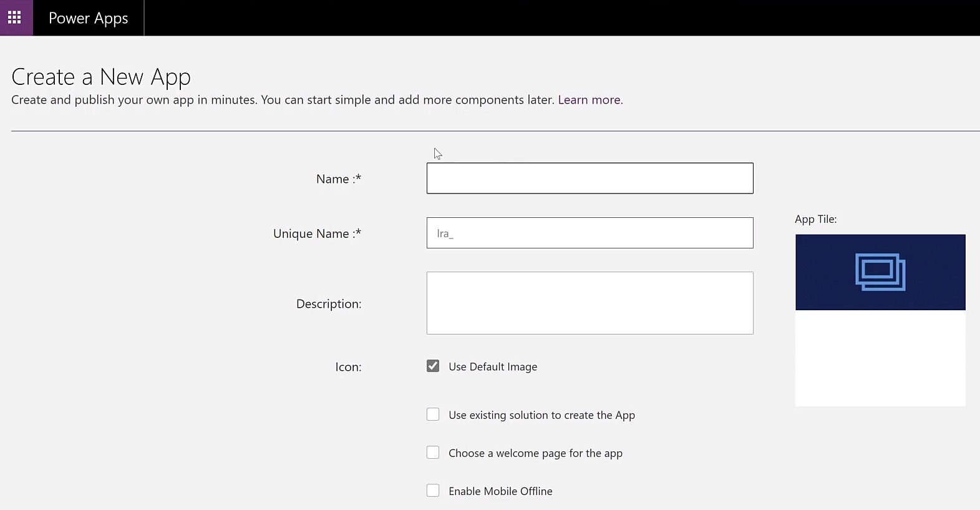This screenshot has height=510, width=980.
Task: Click the Name :* field label
Action: [x=339, y=179]
